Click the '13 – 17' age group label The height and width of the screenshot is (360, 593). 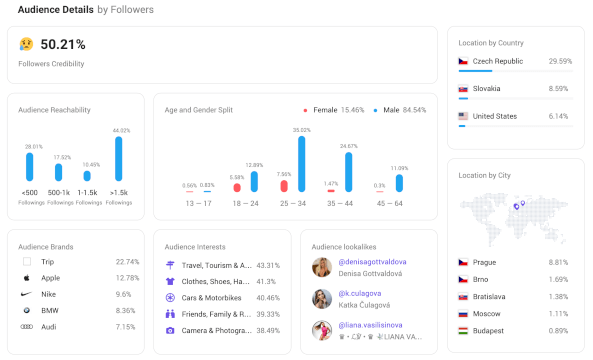pos(198,203)
